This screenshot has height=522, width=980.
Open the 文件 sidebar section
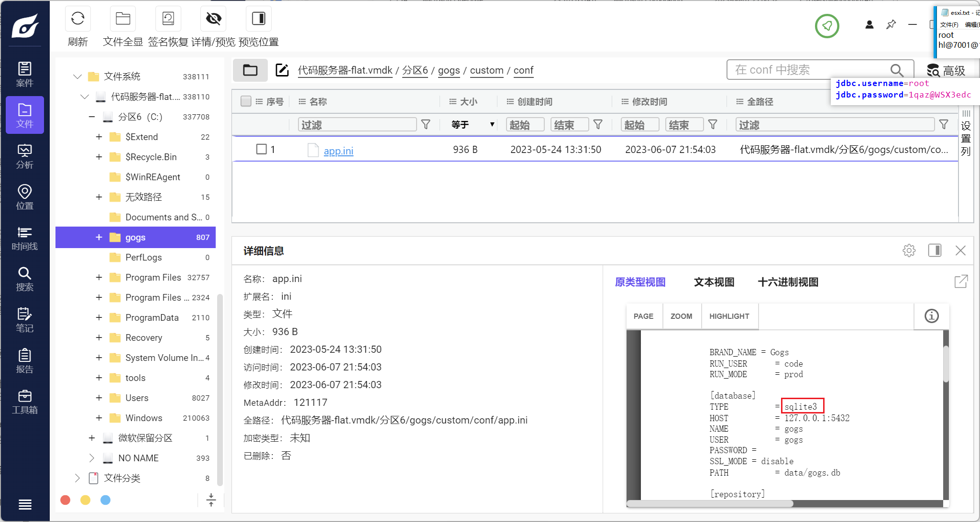[25, 115]
